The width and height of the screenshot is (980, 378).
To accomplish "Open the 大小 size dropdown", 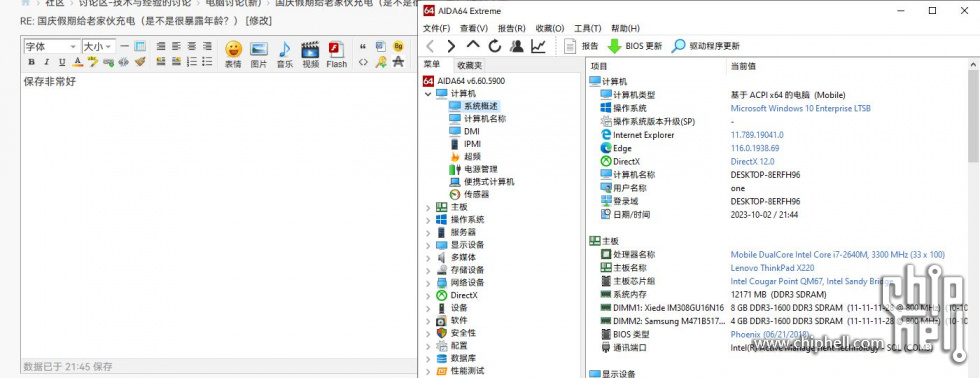I will (99, 46).
